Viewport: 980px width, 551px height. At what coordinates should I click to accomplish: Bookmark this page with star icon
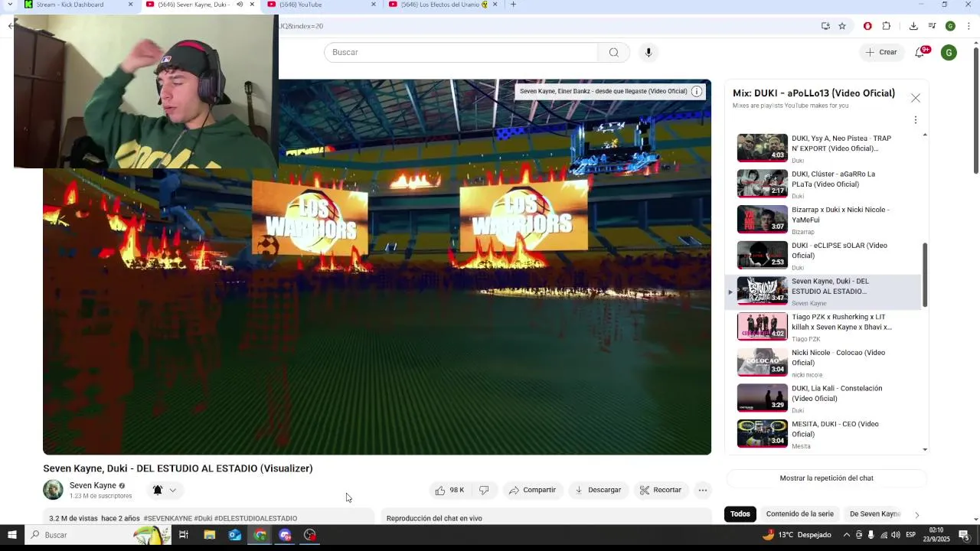[842, 26]
